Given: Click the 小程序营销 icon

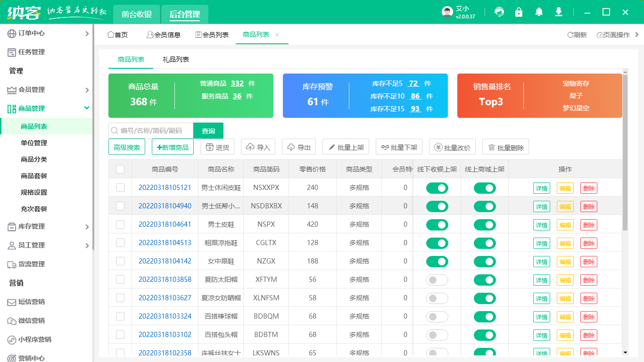Looking at the screenshot, I should (x=12, y=340).
